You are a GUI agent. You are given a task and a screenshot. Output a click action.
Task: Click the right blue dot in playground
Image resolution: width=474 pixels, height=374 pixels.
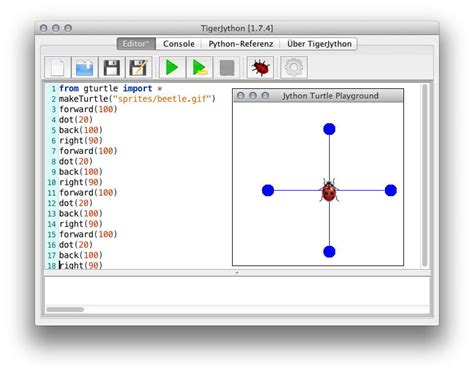[391, 190]
